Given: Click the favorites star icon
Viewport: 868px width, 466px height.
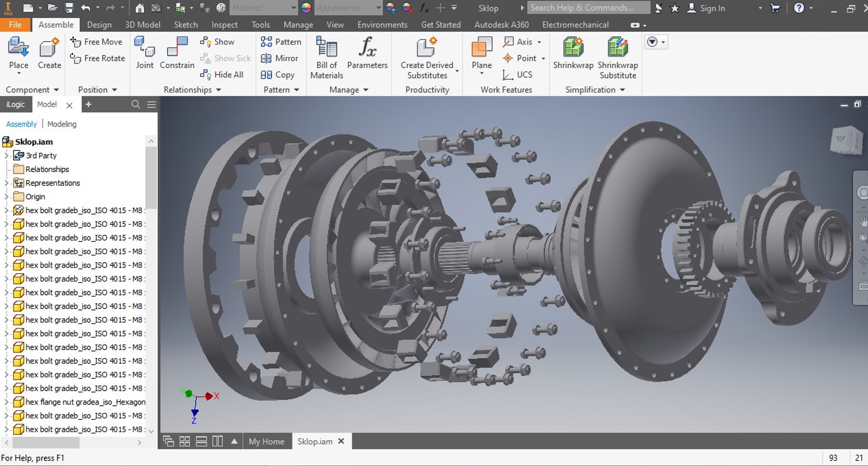Looking at the screenshot, I should 675,8.
